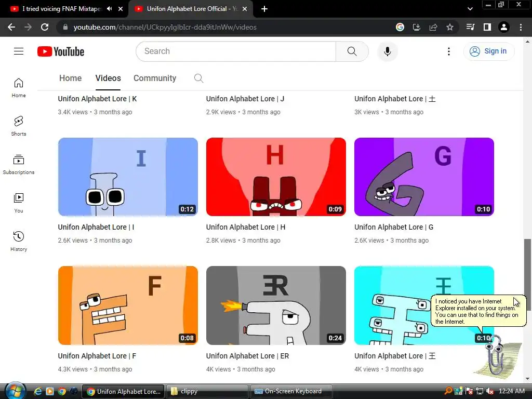Click the install/download icon in address bar
This screenshot has width=532, height=399.
tap(417, 27)
